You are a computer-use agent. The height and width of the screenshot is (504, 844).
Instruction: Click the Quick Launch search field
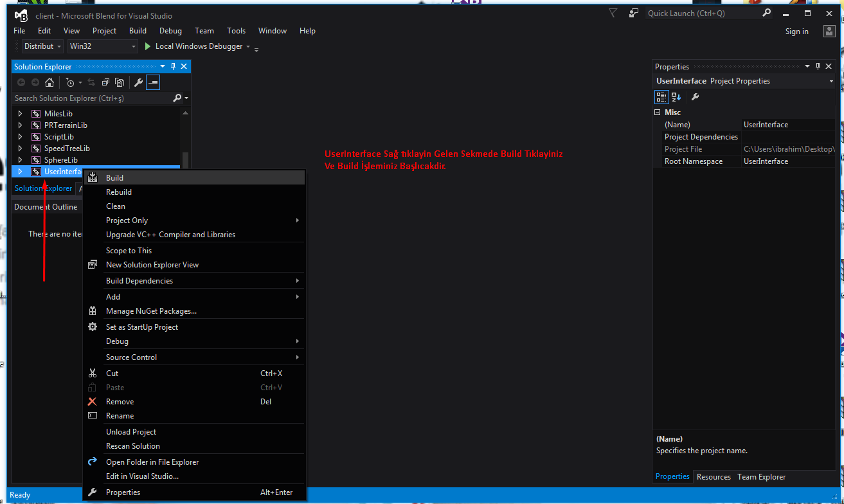(x=703, y=13)
